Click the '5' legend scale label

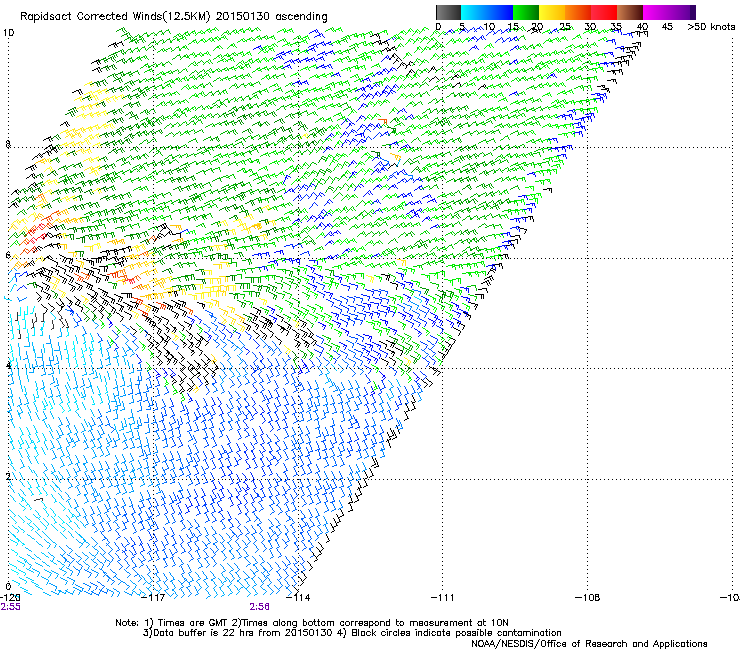point(462,27)
